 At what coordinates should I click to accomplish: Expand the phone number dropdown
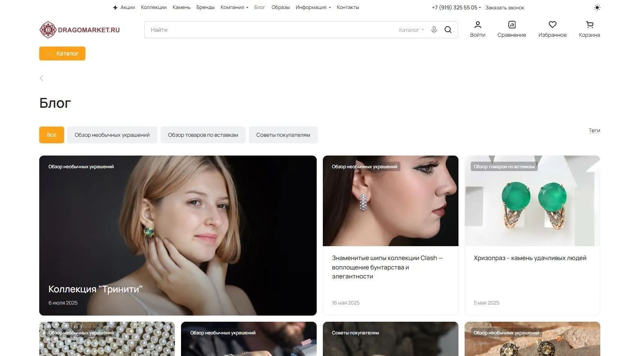pos(456,7)
